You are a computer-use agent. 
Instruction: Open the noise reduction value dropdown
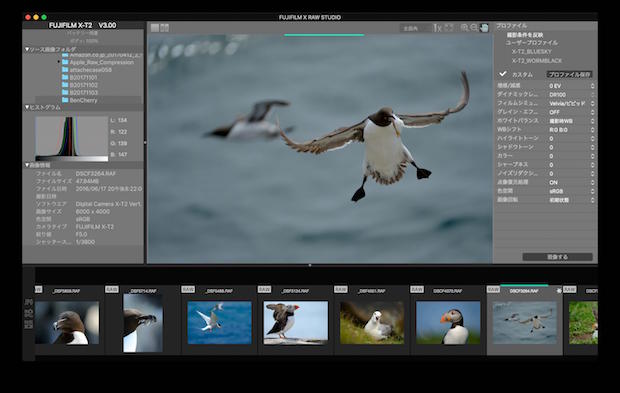click(x=571, y=173)
